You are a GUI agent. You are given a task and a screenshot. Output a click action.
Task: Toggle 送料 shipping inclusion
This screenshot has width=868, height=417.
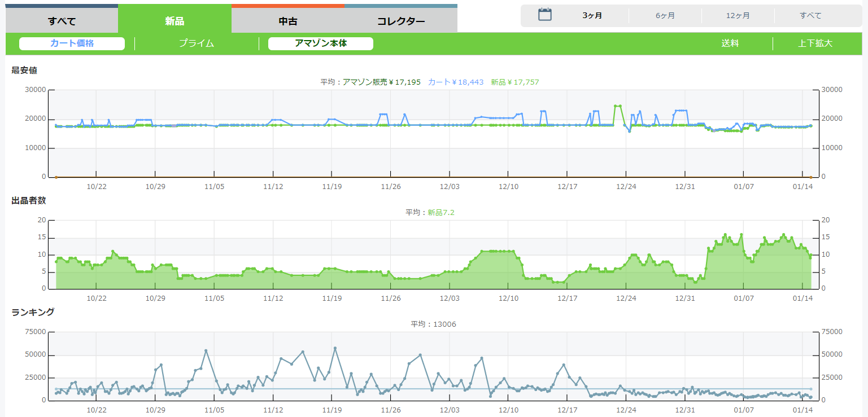tap(730, 43)
